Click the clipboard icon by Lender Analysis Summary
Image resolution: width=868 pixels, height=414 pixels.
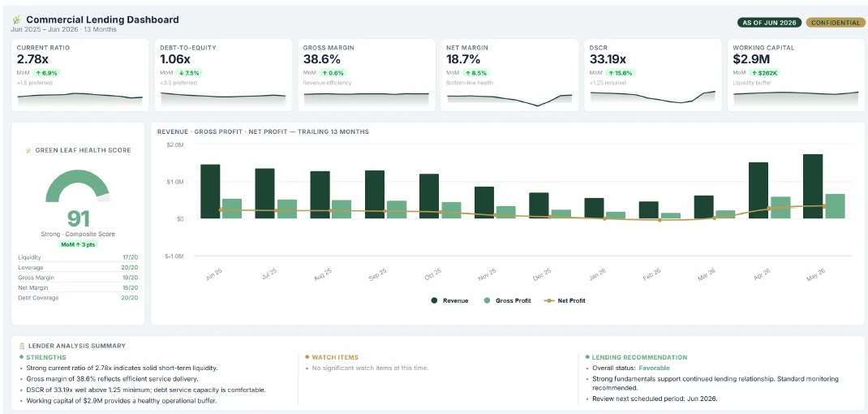pos(22,346)
